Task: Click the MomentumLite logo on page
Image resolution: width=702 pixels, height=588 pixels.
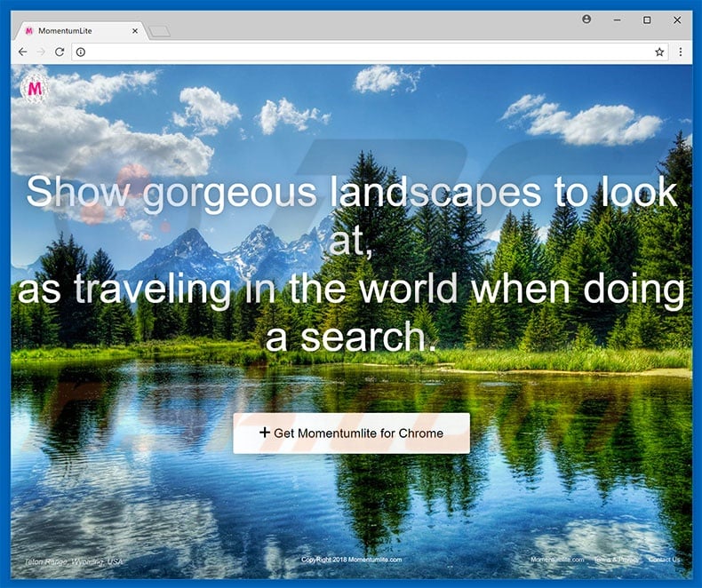Action: coord(35,89)
